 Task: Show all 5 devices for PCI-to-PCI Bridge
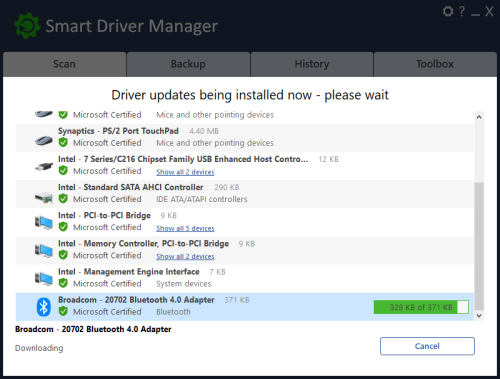click(x=185, y=228)
